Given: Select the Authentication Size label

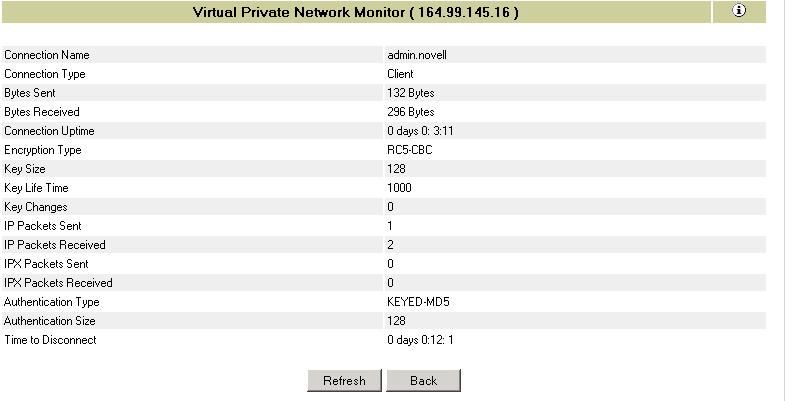Looking at the screenshot, I should pyautogui.click(x=50, y=321).
